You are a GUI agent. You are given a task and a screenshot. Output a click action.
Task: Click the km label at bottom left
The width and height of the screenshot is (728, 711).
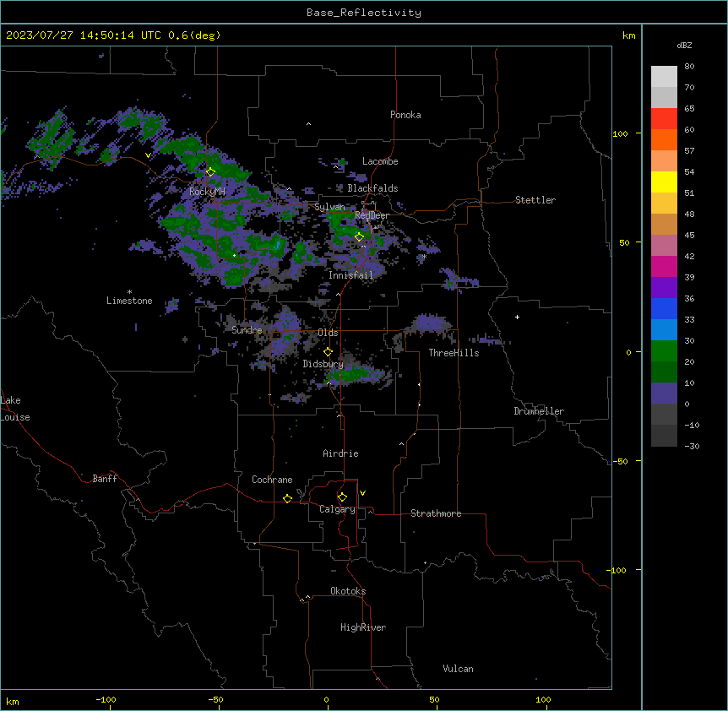tap(13, 701)
